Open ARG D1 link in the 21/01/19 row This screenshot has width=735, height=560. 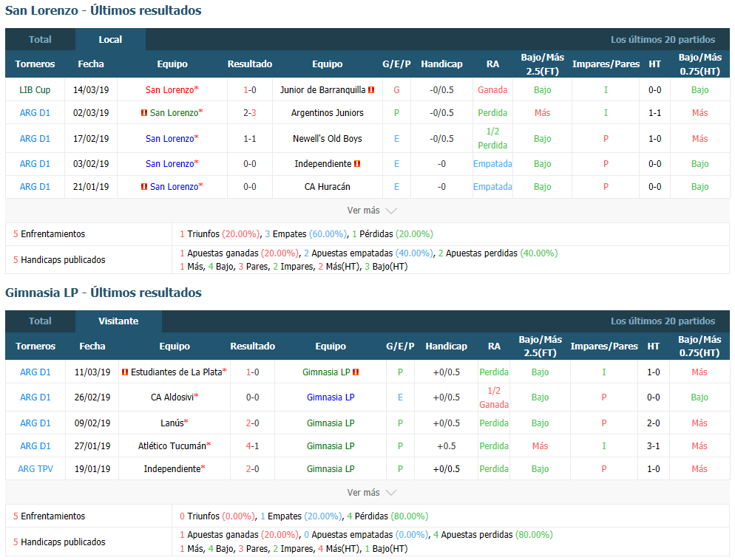(35, 186)
